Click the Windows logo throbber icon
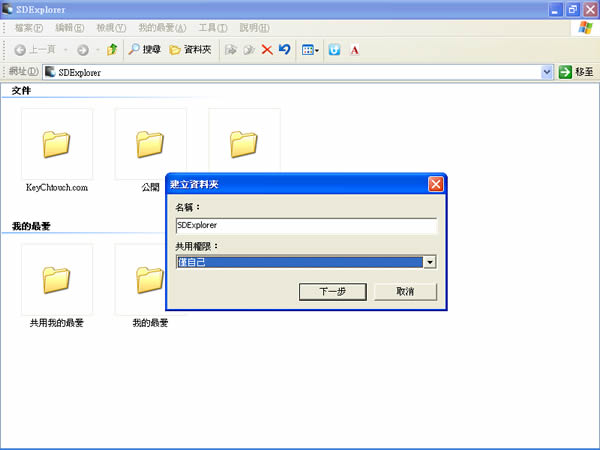Image resolution: width=600 pixels, height=450 pixels. click(585, 28)
